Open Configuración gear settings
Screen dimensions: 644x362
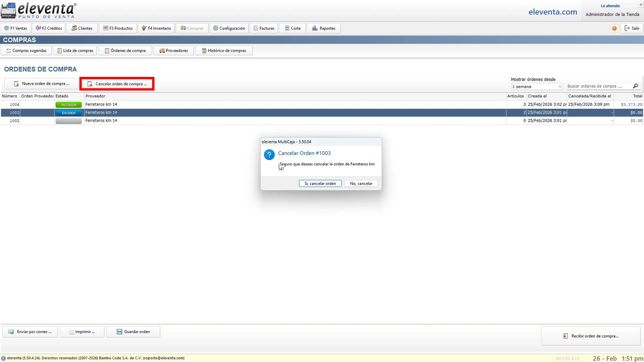(x=229, y=28)
